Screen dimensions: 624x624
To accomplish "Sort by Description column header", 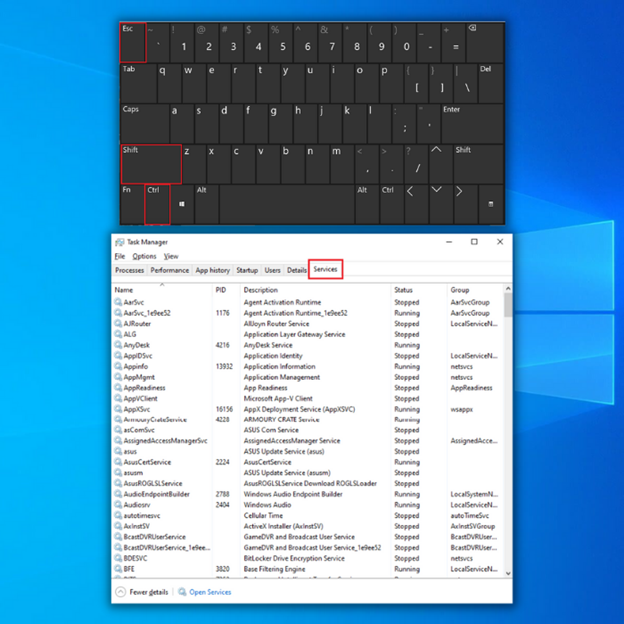I will [x=316, y=290].
